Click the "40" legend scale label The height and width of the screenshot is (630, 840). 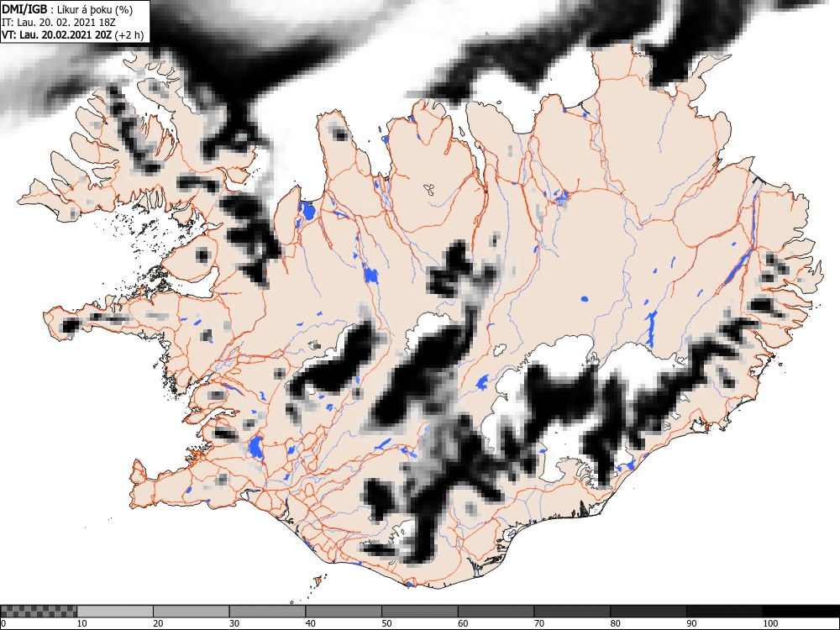coord(310,623)
